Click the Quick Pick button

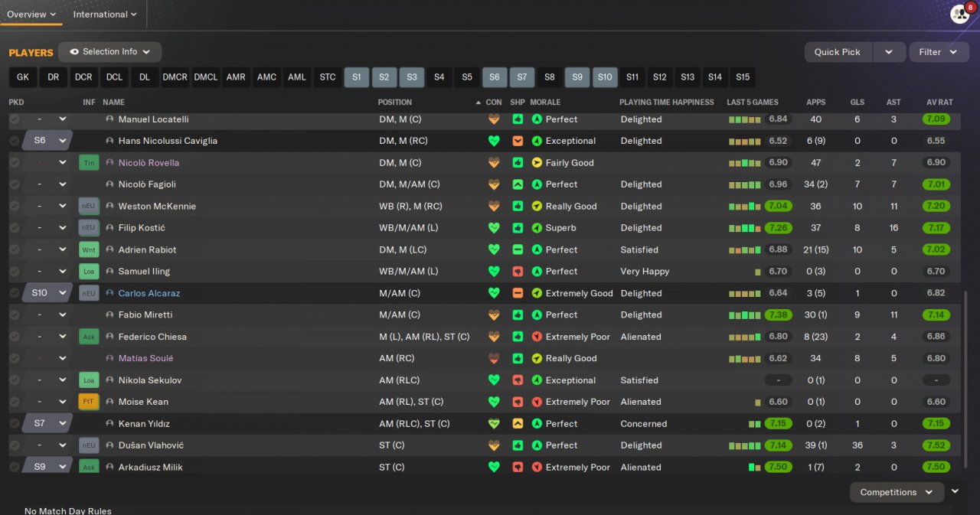coord(838,52)
